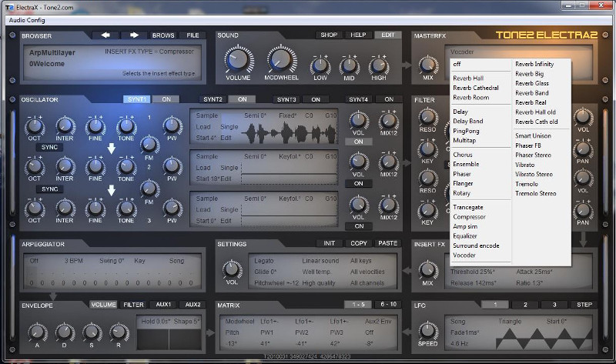The width and height of the screenshot is (616, 364).
Task: Adjust the Insert FX MIX knob
Action: point(427,270)
